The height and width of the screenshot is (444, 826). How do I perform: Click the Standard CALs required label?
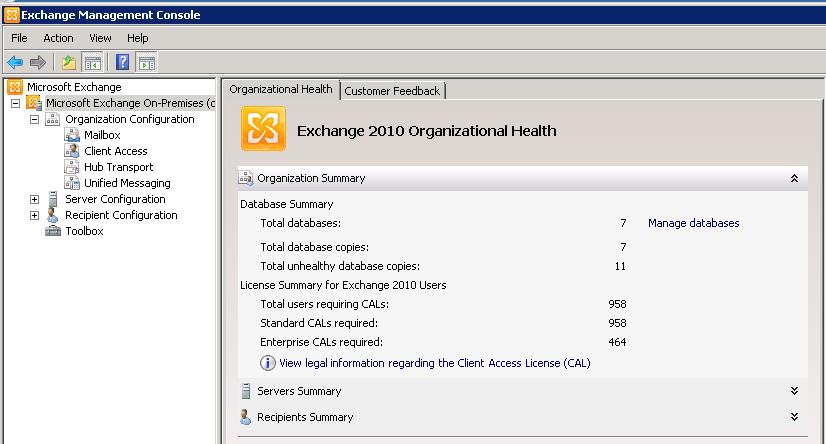click(x=319, y=323)
